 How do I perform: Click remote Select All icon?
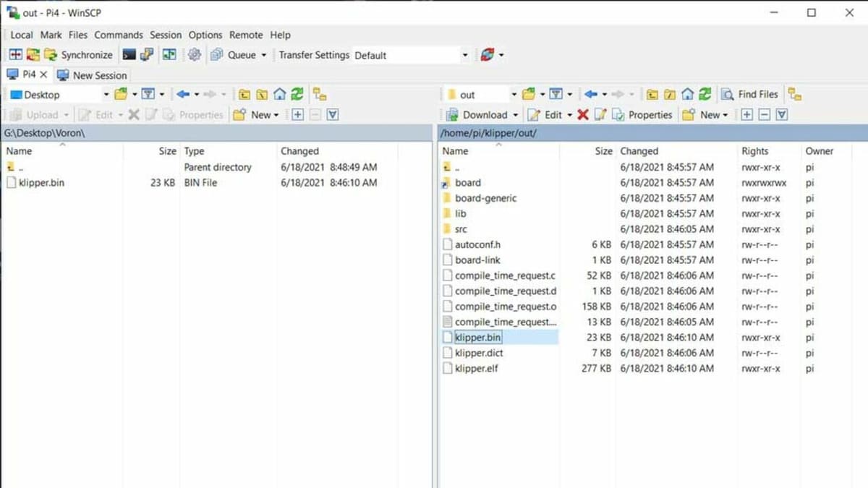(x=782, y=114)
